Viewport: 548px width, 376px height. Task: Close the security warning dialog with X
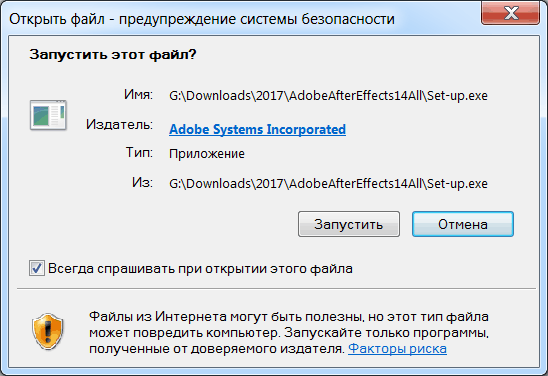click(x=511, y=13)
